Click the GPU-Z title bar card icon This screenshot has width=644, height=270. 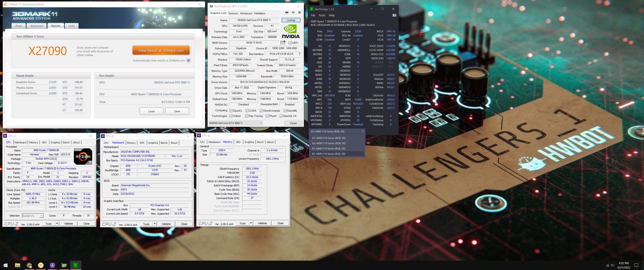pos(211,6)
